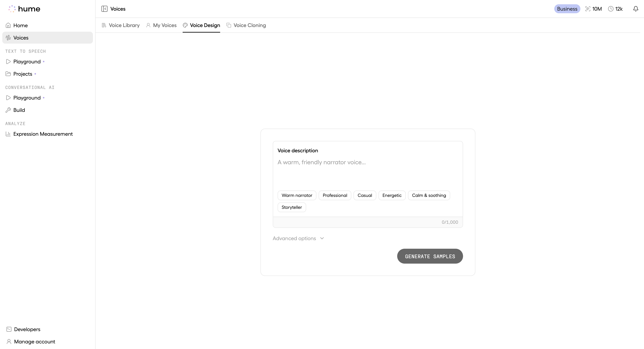Expand the Advanced options section
Image resolution: width=644 pixels, height=349 pixels.
tap(298, 238)
